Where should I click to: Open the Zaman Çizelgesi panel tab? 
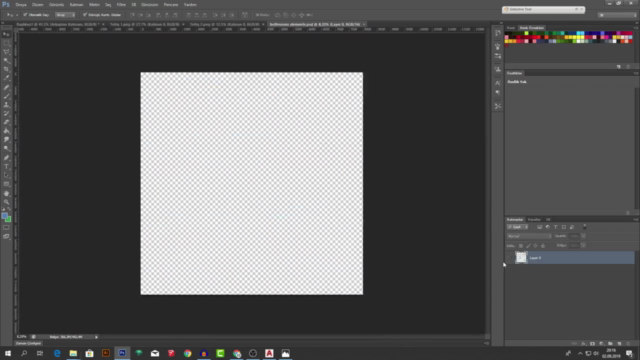pyautogui.click(x=28, y=344)
